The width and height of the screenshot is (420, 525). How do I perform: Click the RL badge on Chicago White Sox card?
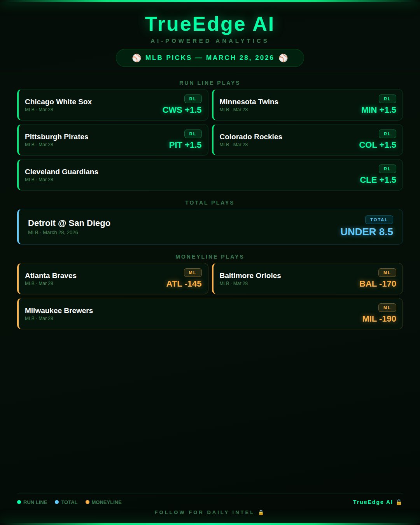click(193, 99)
